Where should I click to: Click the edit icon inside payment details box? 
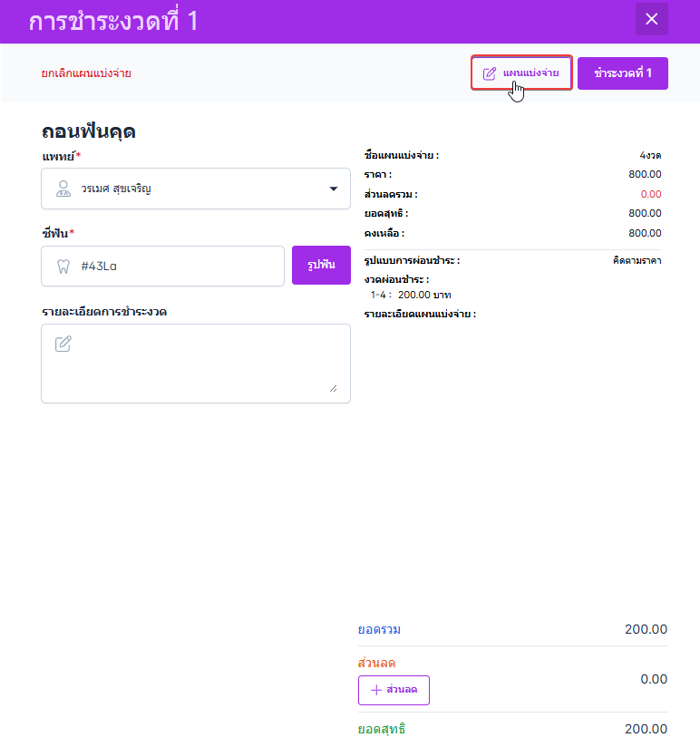[x=63, y=344]
